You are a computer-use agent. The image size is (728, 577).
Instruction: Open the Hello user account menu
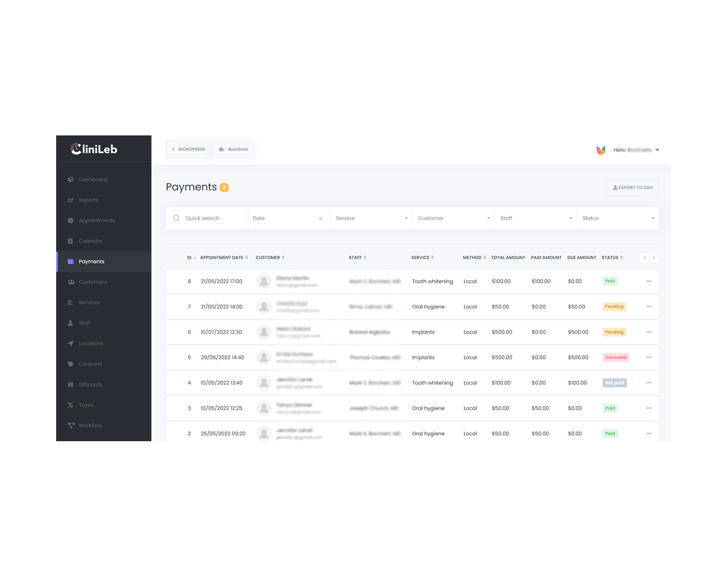pyautogui.click(x=636, y=150)
